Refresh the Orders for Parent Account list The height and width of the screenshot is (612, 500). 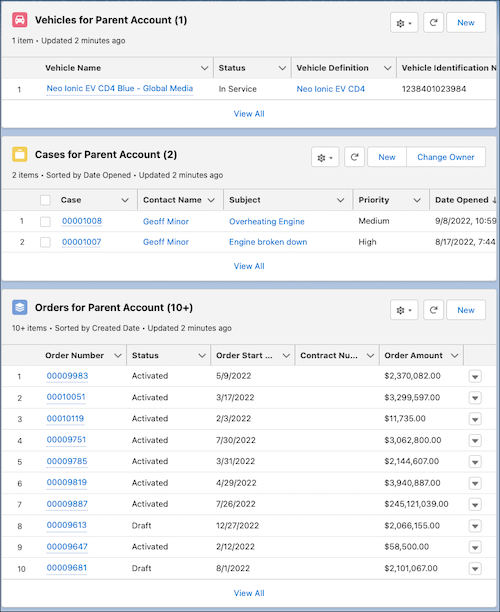click(x=433, y=310)
